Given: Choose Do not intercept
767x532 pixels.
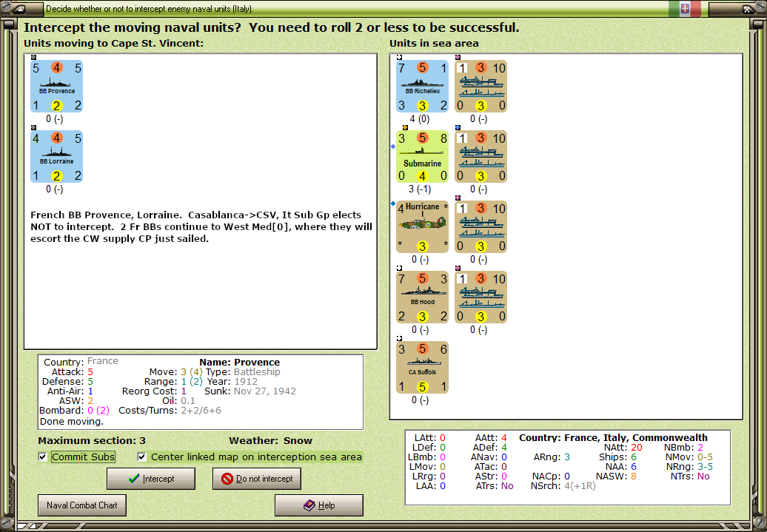Looking at the screenshot, I should click(x=257, y=479).
